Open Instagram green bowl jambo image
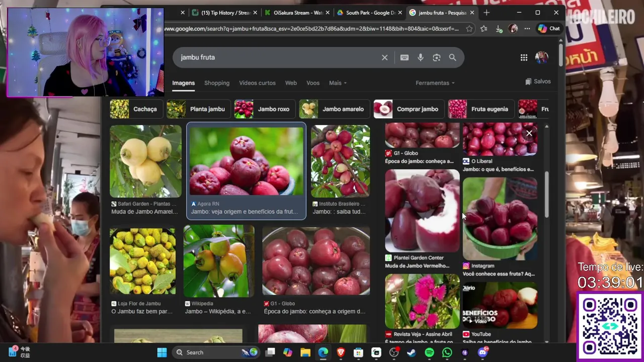 click(500, 219)
